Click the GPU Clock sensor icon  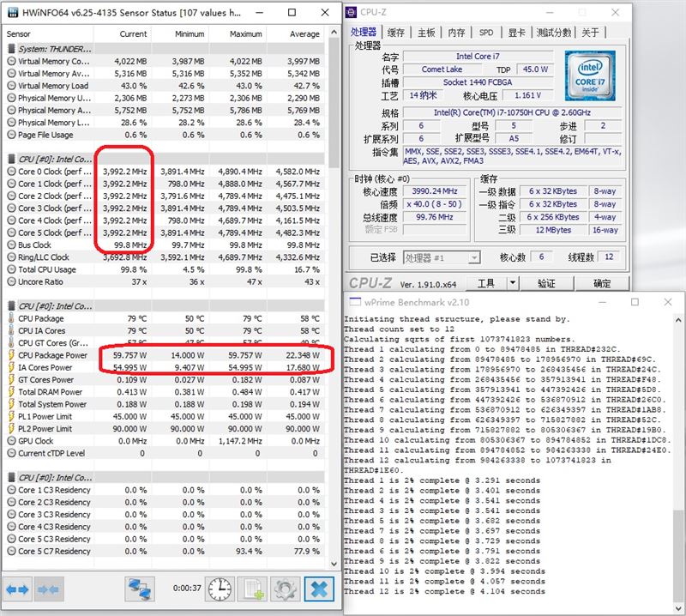click(11, 441)
